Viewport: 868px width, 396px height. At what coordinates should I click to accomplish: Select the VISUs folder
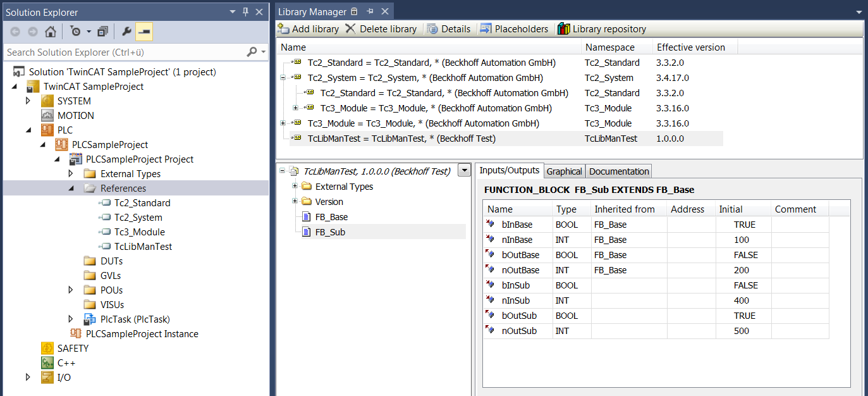click(112, 304)
